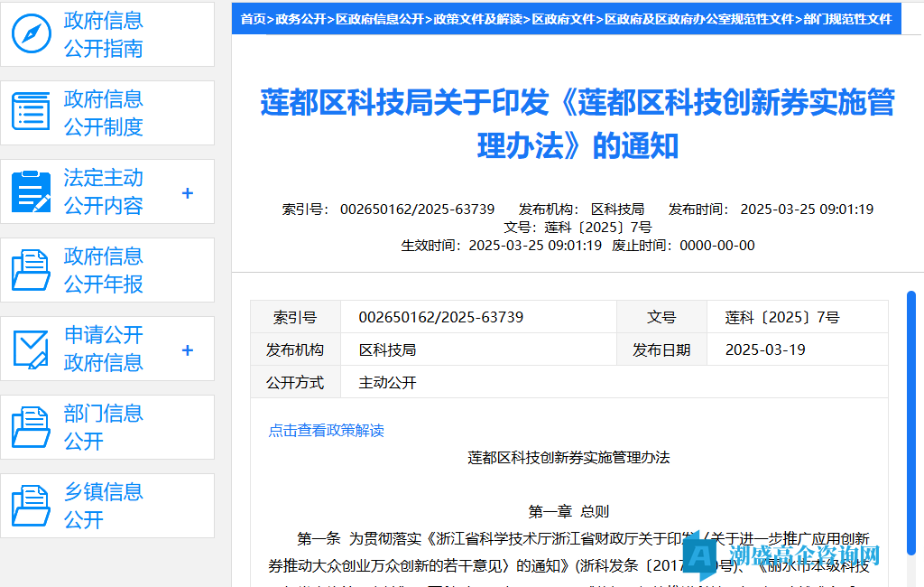This screenshot has width=924, height=587.
Task: Expand the 法定主动公开内容 plus sign
Action: (x=188, y=192)
